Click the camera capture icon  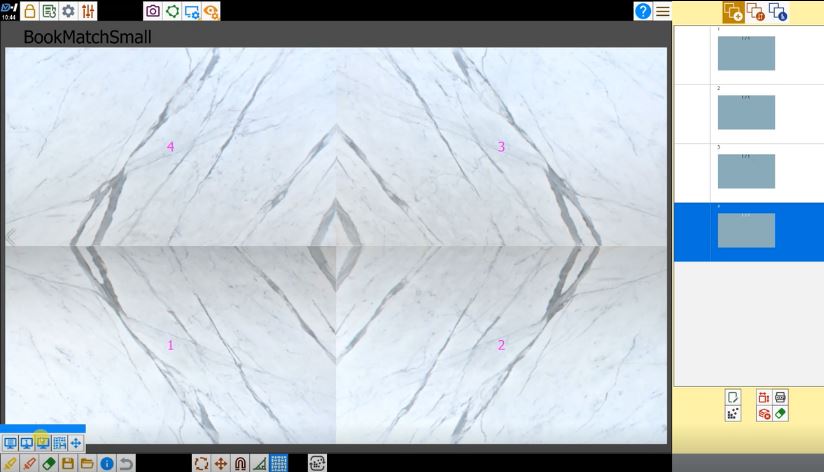coord(153,11)
